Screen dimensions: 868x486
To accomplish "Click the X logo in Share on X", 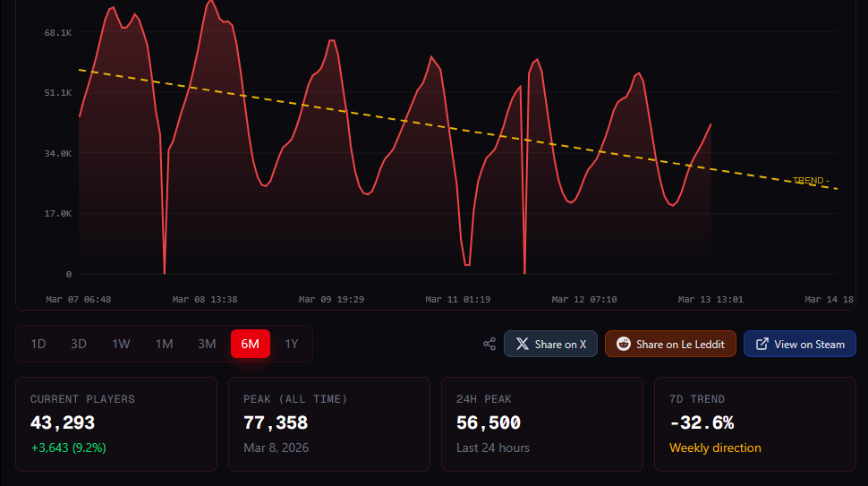I will click(523, 344).
